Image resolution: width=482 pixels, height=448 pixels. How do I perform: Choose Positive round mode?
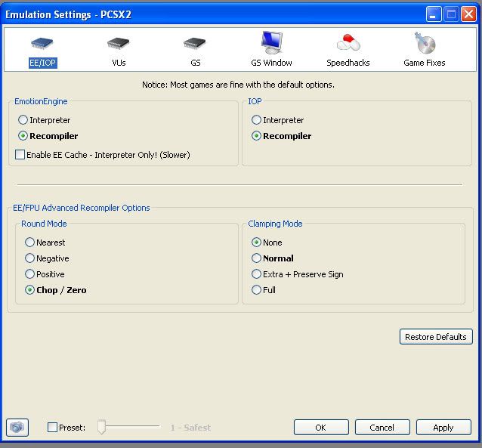point(45,274)
